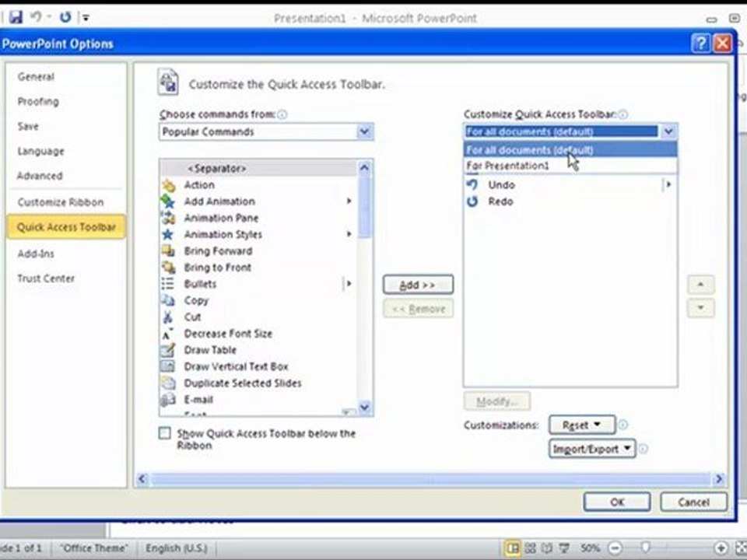Click the zoom slider in the status bar
The image size is (747, 560).
click(x=646, y=548)
